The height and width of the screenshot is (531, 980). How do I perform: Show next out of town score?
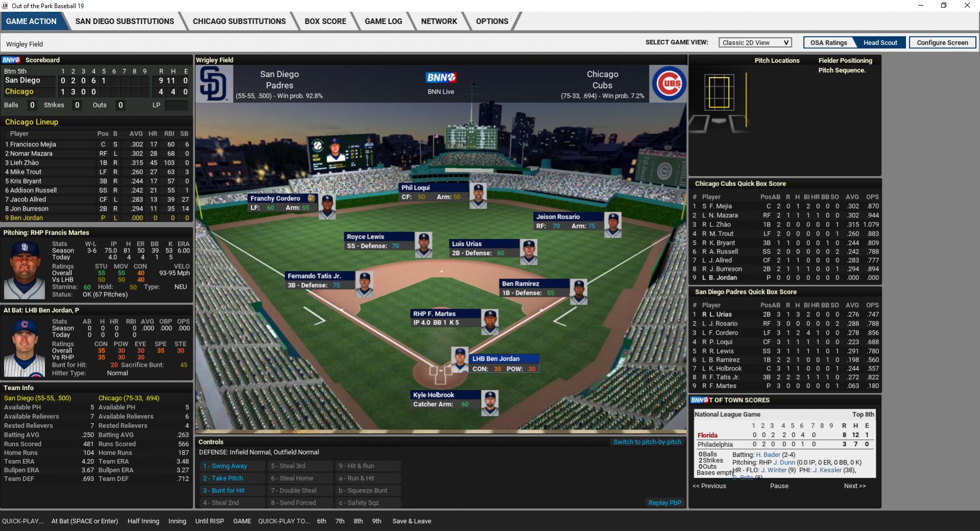854,486
